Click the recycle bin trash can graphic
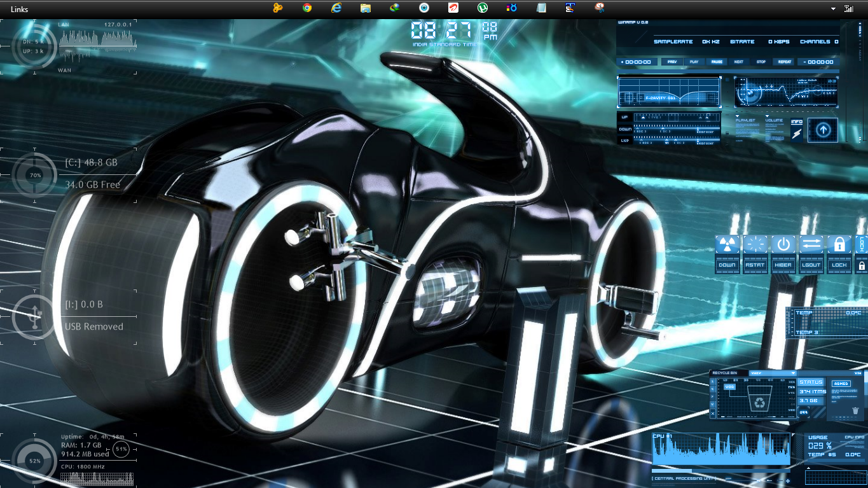 [759, 398]
